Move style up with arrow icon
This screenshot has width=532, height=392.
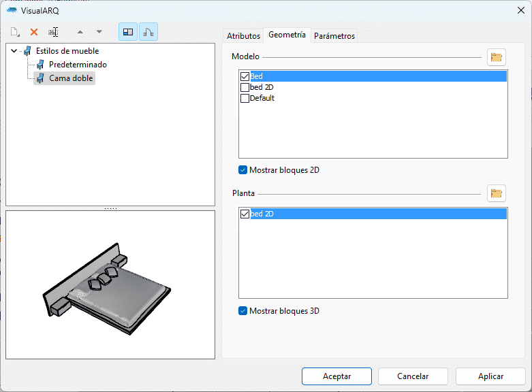pyautogui.click(x=80, y=32)
